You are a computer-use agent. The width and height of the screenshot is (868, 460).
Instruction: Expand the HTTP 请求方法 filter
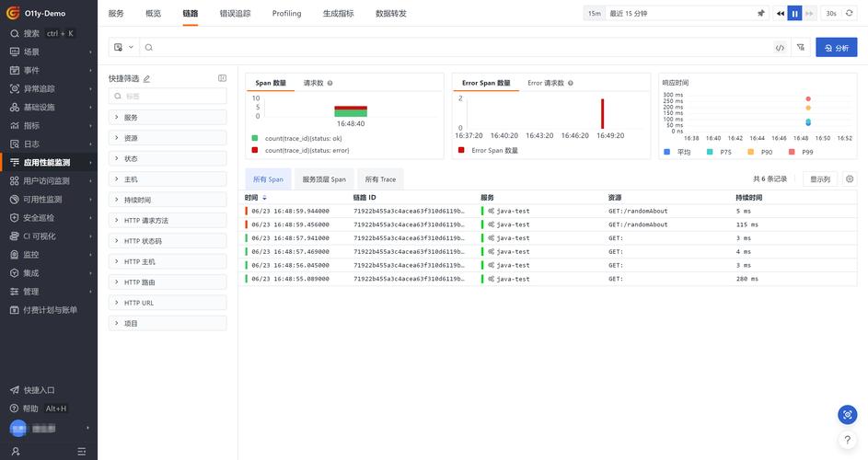(168, 220)
